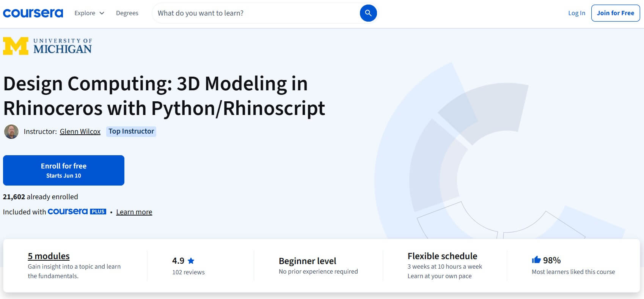
Task: Click the blue rating star icon
Action: (191, 261)
